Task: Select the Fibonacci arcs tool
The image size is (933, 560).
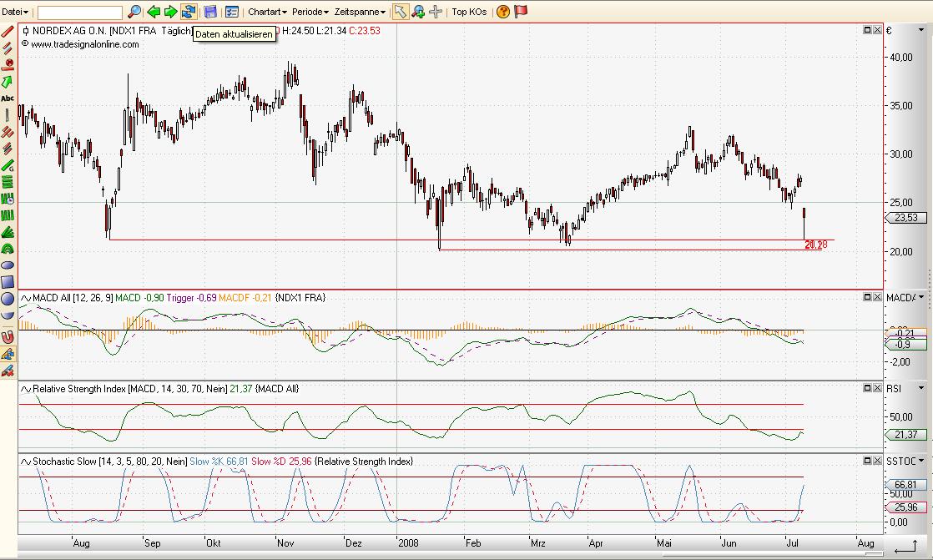Action: [8, 249]
